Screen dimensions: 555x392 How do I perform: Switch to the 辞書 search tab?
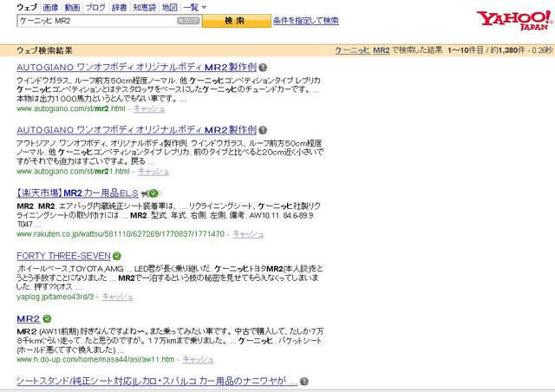click(x=119, y=8)
